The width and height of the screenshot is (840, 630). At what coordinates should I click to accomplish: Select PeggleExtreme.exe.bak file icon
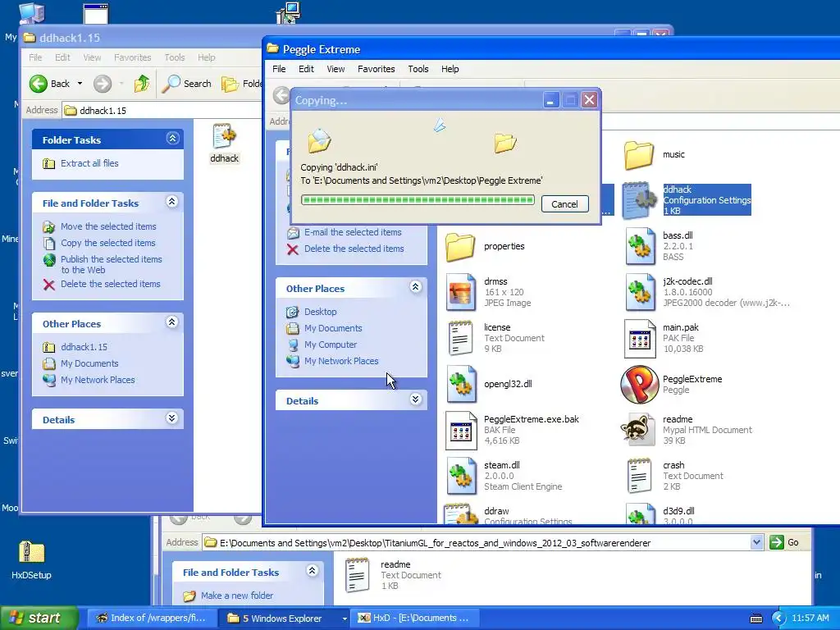click(x=461, y=430)
